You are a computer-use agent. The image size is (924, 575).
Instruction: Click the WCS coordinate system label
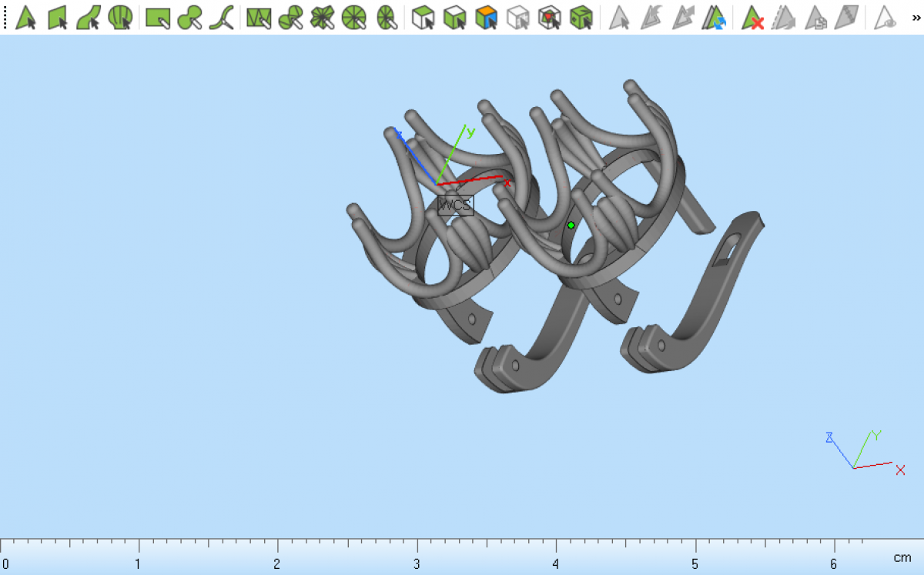coord(455,206)
